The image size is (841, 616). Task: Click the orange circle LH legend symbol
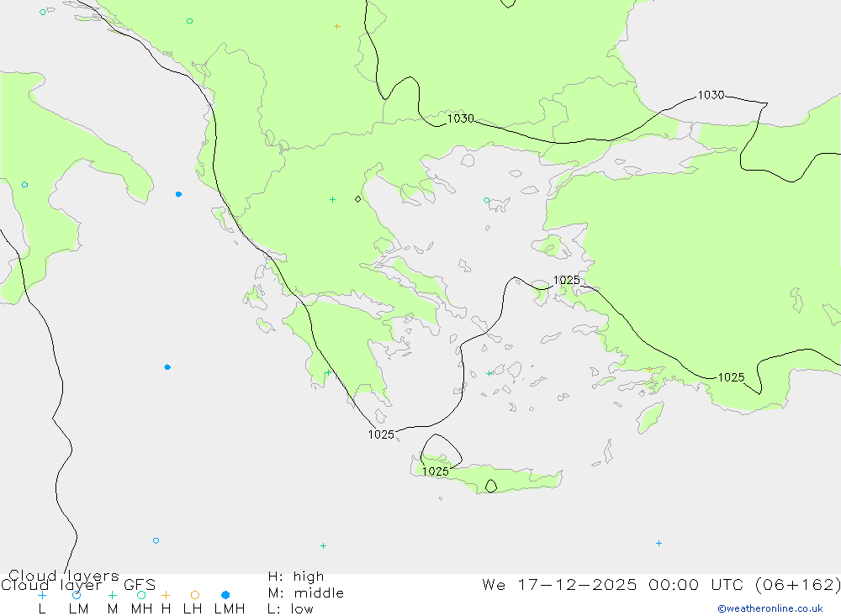pyautogui.click(x=195, y=595)
